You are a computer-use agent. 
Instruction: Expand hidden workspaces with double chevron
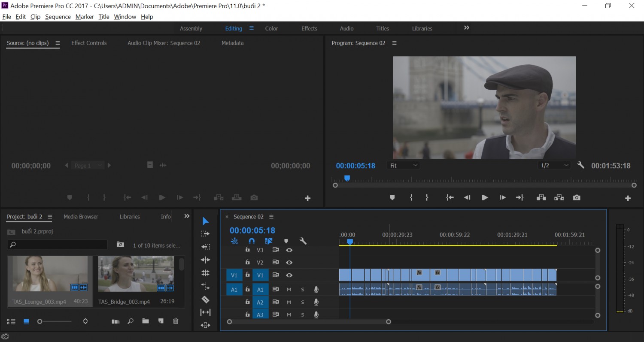467,27
